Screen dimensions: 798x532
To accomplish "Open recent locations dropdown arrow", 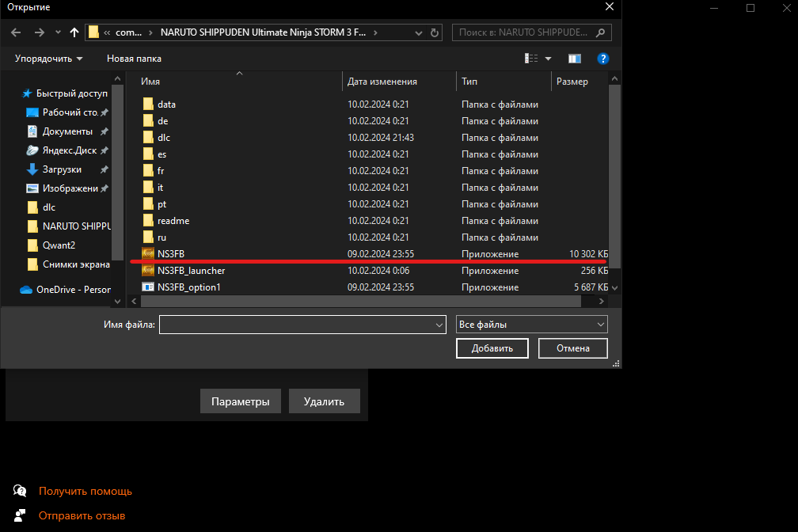I will [x=58, y=32].
